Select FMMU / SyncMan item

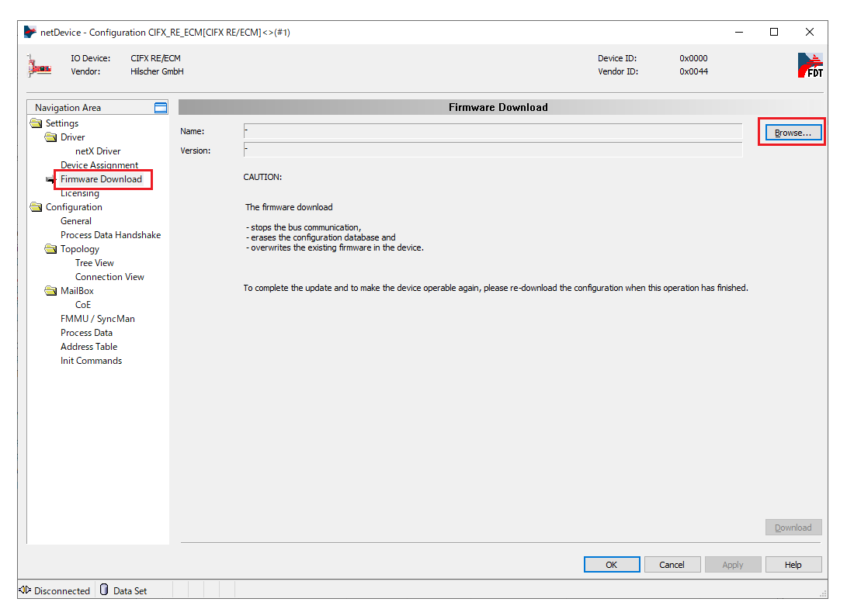[98, 319]
